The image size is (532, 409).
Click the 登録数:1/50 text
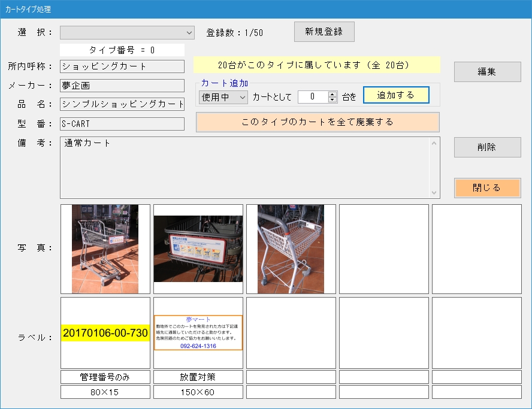(235, 33)
